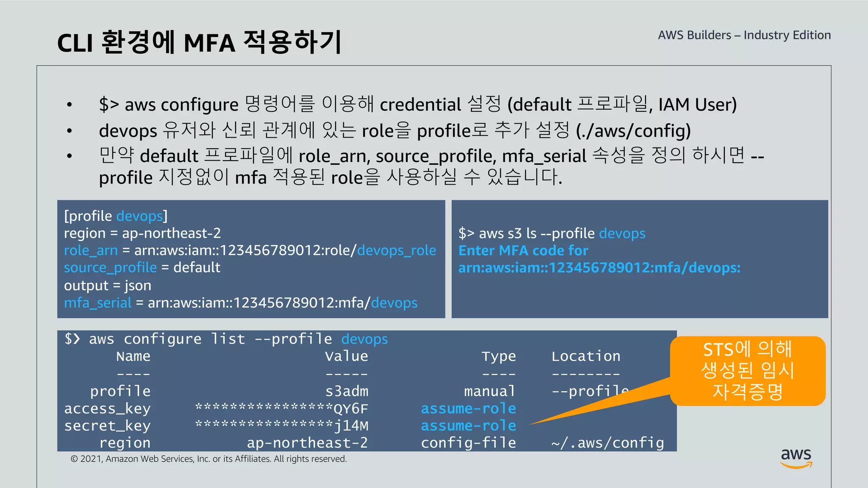Click the 'secret_key' row name

click(x=107, y=426)
